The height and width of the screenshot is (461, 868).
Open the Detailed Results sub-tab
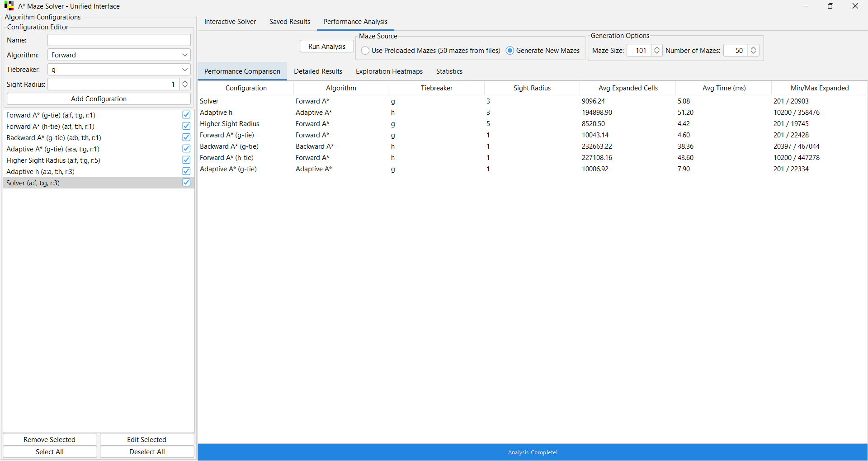[318, 71]
